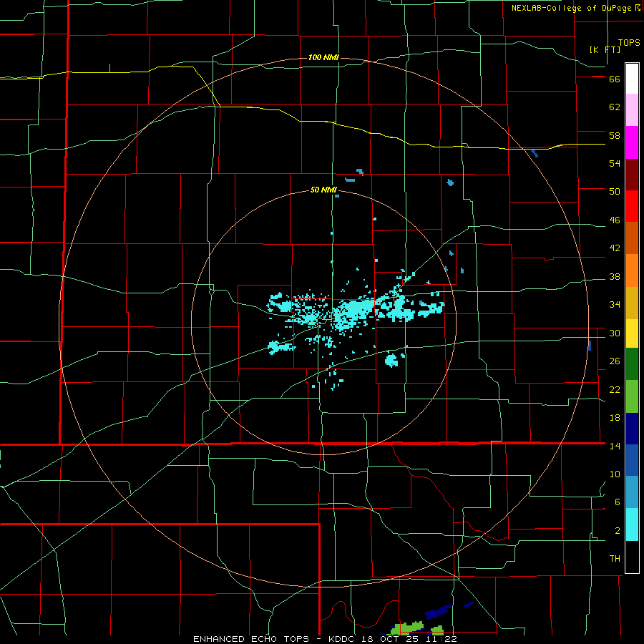Click the '50 NMI' range ring label
Image resolution: width=644 pixels, height=644 pixels.
323,190
